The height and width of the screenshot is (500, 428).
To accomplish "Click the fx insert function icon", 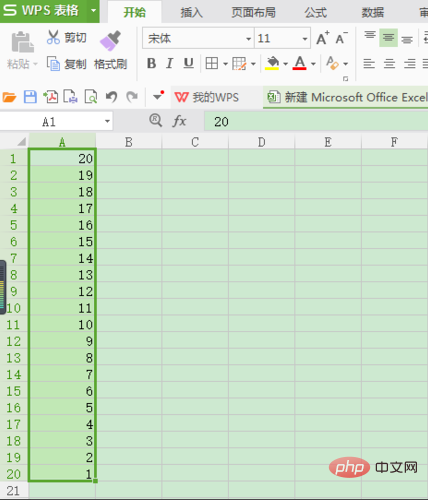I will click(x=179, y=121).
